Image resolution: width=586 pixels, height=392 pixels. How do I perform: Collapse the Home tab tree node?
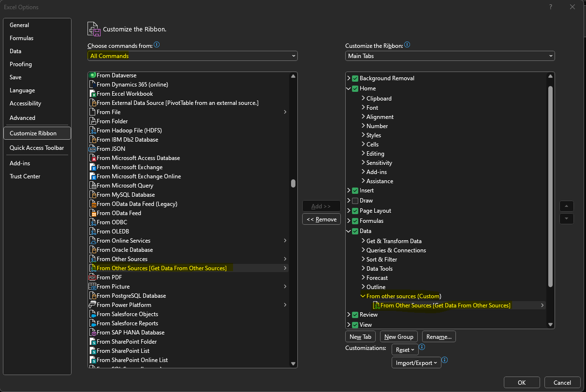click(x=349, y=88)
